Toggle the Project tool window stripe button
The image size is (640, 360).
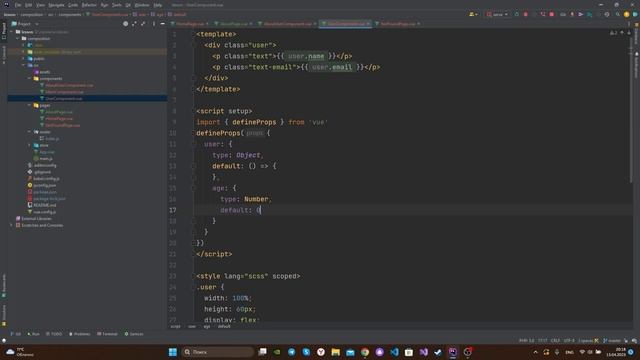click(4, 31)
